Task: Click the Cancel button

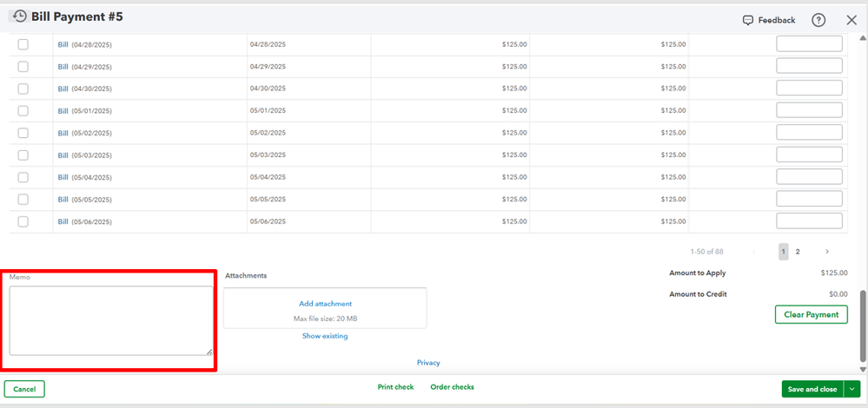Action: 24,389
